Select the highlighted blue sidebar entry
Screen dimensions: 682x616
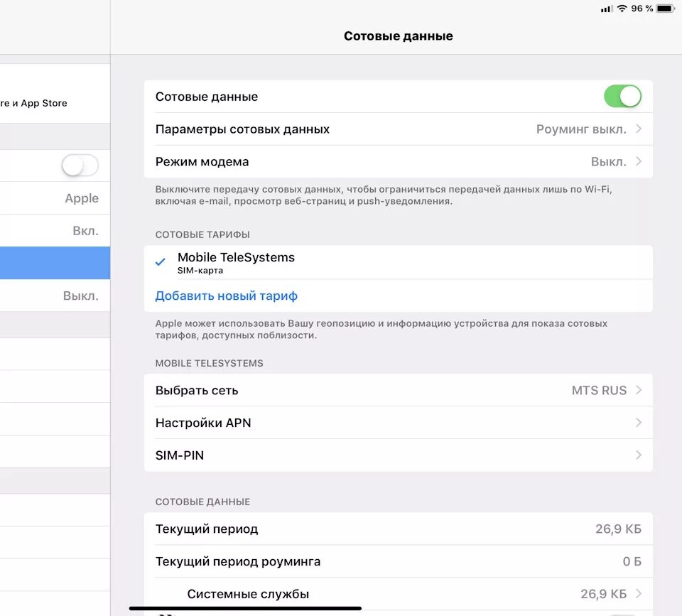point(55,262)
